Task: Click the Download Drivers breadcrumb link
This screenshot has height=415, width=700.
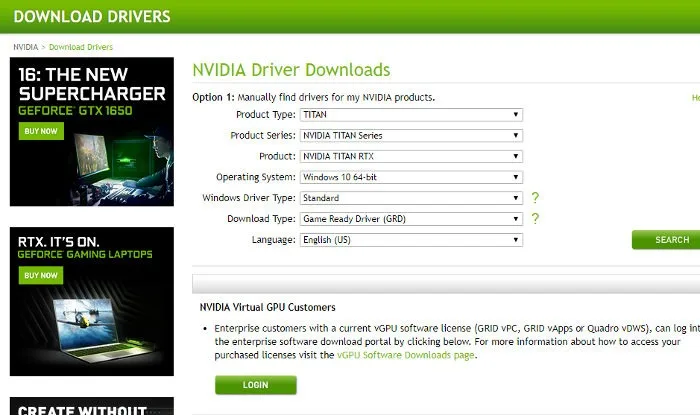Action: coord(81,47)
